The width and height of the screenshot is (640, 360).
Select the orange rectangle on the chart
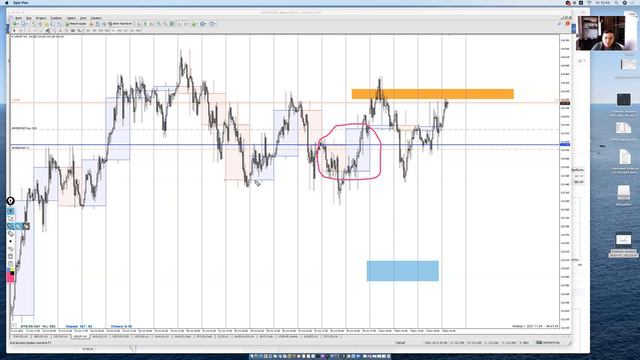pos(433,94)
